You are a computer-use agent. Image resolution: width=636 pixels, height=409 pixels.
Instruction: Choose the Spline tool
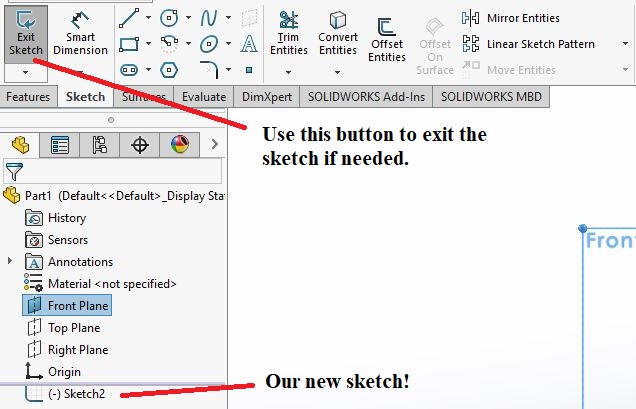click(x=209, y=17)
